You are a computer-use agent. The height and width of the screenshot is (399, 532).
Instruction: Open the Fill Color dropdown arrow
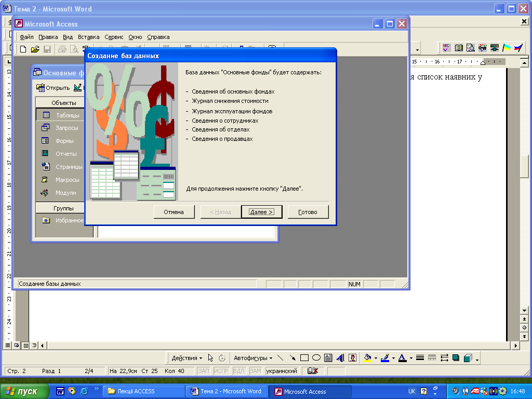pos(376,358)
